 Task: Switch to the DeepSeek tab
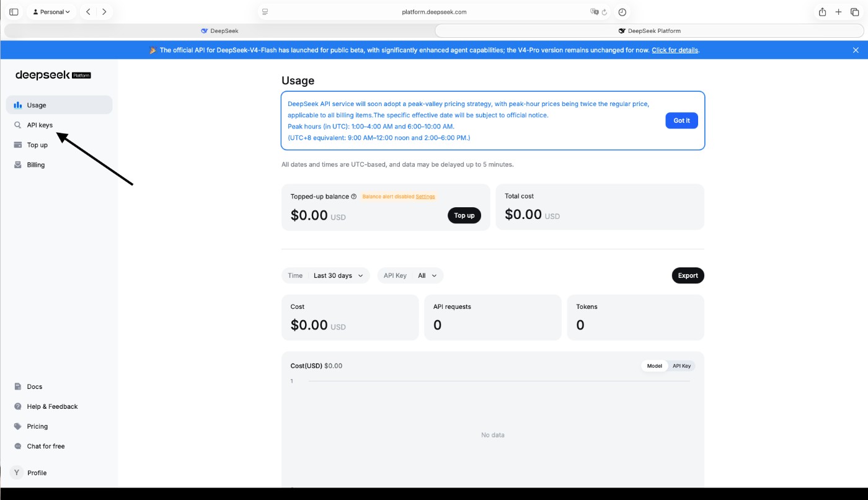tap(219, 30)
